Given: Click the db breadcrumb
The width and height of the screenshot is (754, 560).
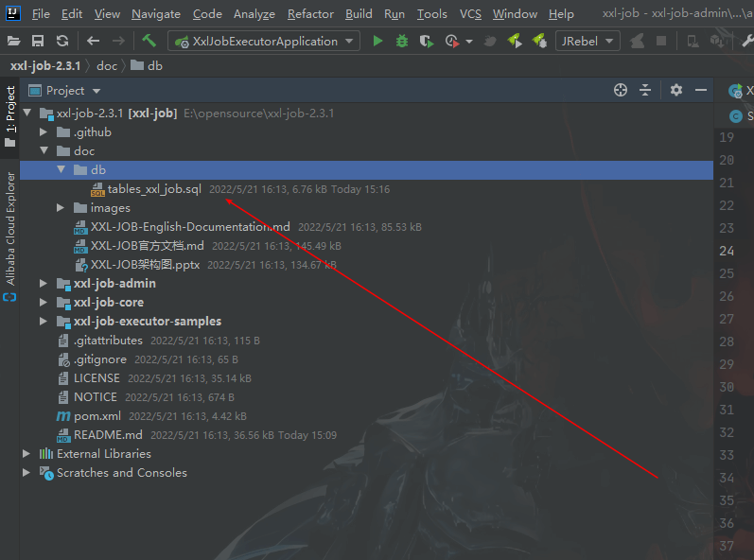Looking at the screenshot, I should click(148, 66).
